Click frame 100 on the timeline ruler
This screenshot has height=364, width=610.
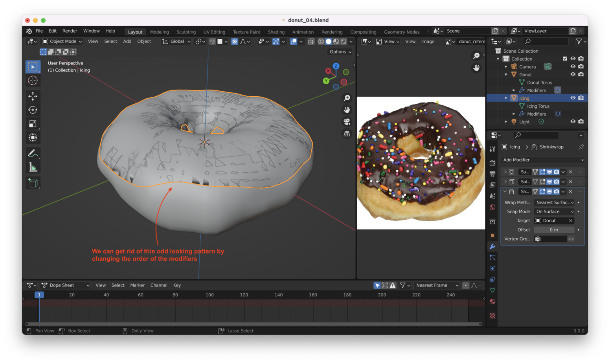coord(209,295)
